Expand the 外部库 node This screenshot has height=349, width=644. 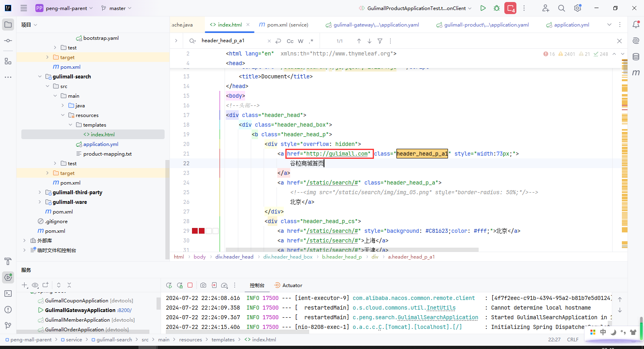point(24,240)
